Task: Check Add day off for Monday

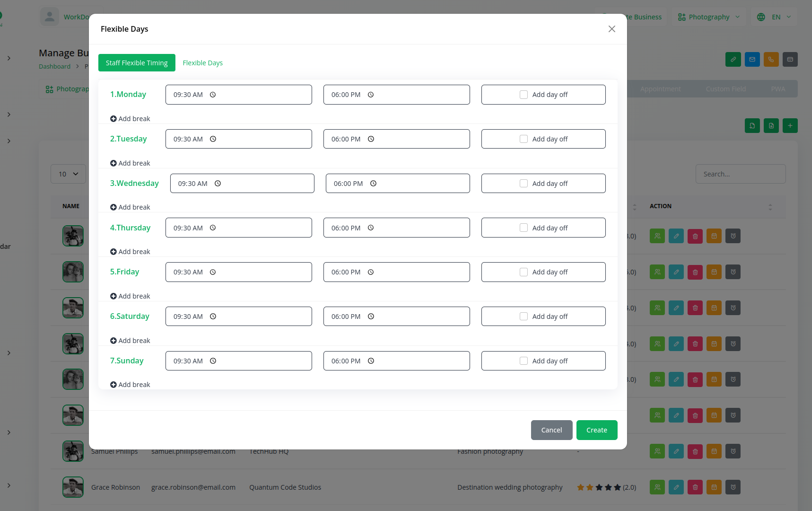Action: point(524,95)
